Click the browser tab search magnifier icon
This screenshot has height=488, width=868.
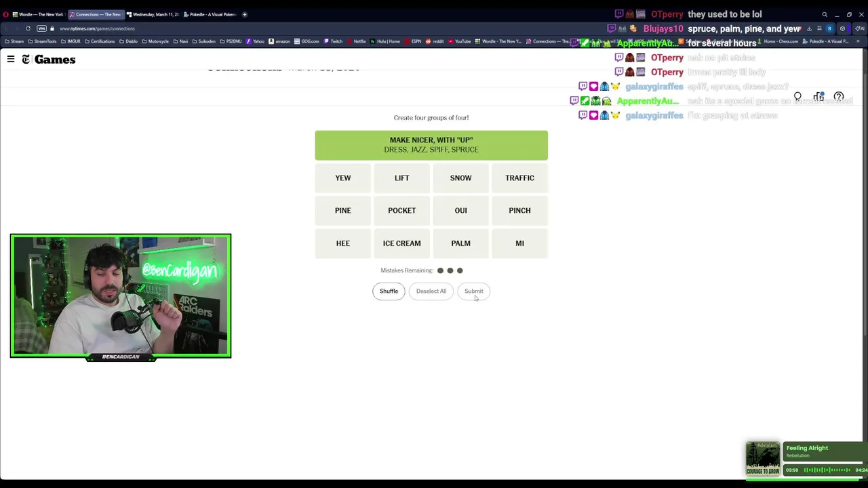tap(825, 14)
